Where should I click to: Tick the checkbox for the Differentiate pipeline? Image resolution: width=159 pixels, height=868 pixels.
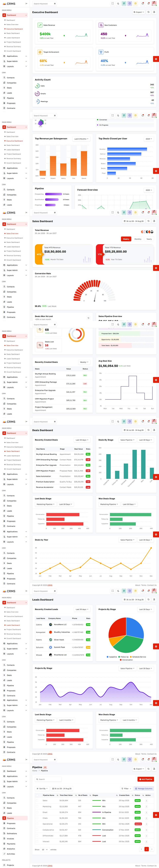coord(37,836)
